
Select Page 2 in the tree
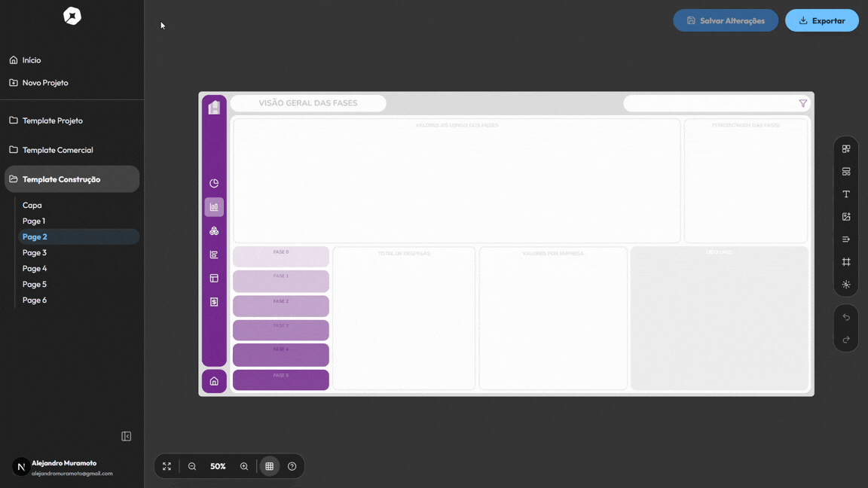point(78,236)
